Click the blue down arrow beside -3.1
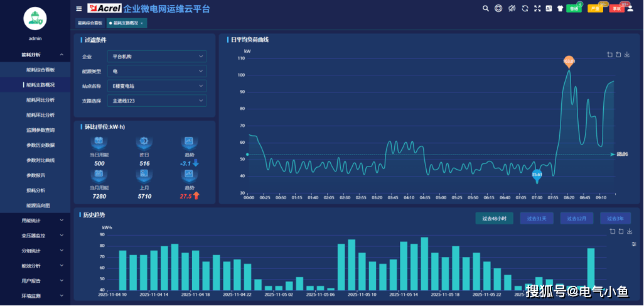 [196, 163]
